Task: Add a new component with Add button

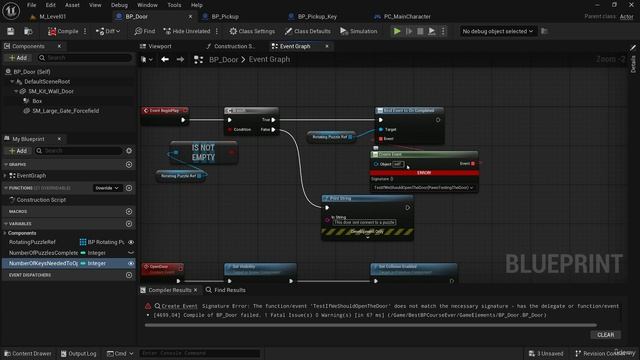Action: 18,58
